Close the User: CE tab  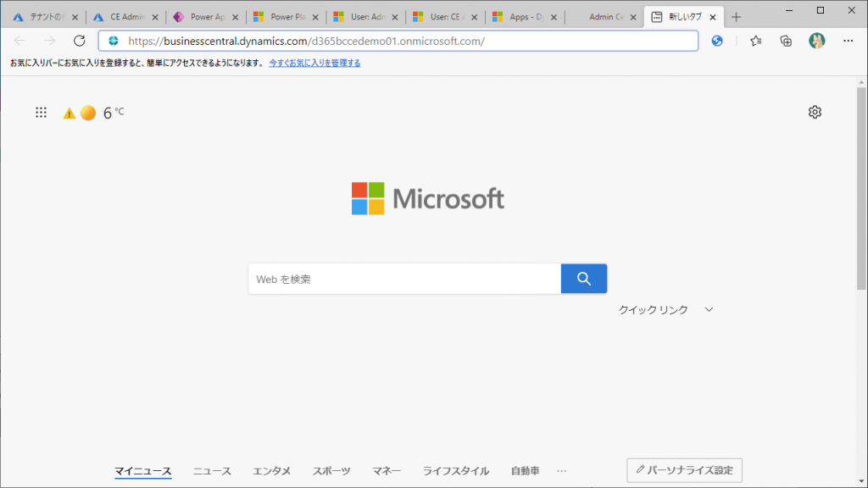click(x=475, y=17)
